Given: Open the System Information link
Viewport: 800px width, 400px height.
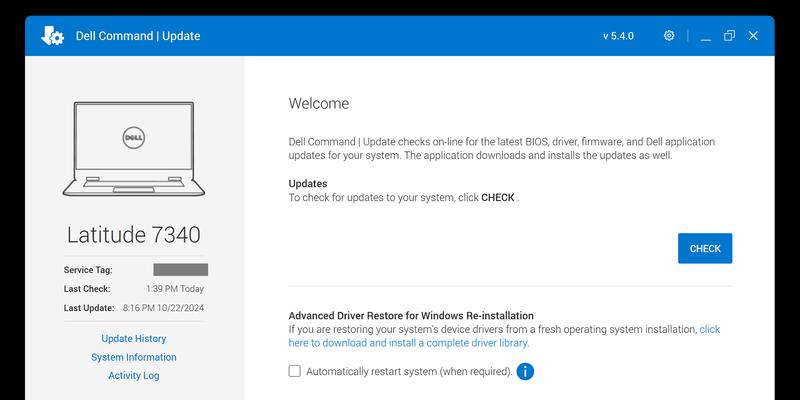Looking at the screenshot, I should (134, 357).
